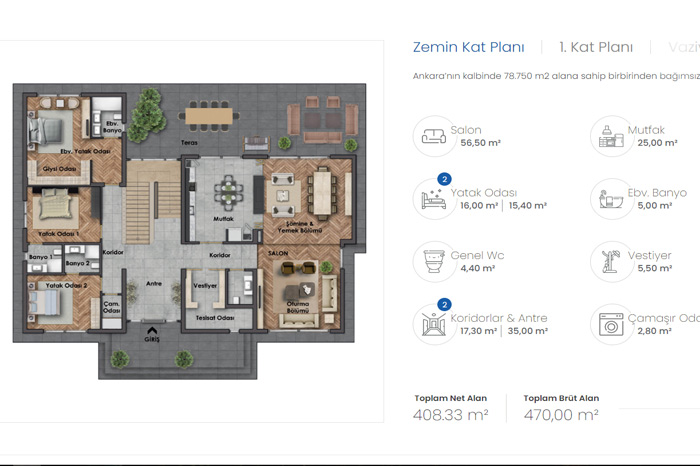700x466 pixels.
Task: Click the Koridorlar & Antre corridor icon
Action: point(434,324)
